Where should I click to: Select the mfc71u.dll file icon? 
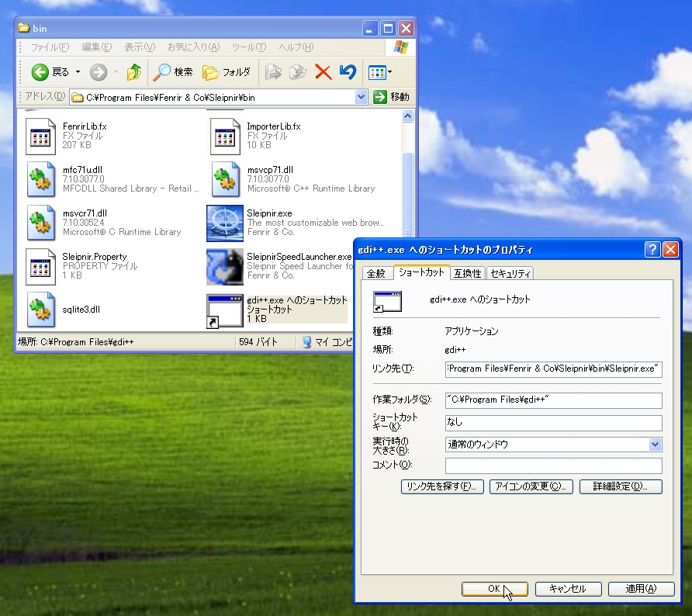pos(40,179)
